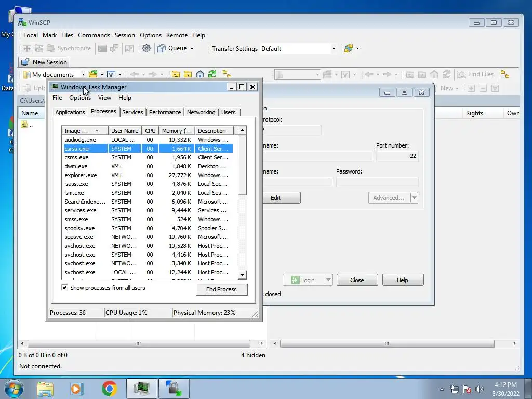Image resolution: width=532 pixels, height=399 pixels.
Task: Click the Task Manager taskbar button
Action: coord(141,389)
